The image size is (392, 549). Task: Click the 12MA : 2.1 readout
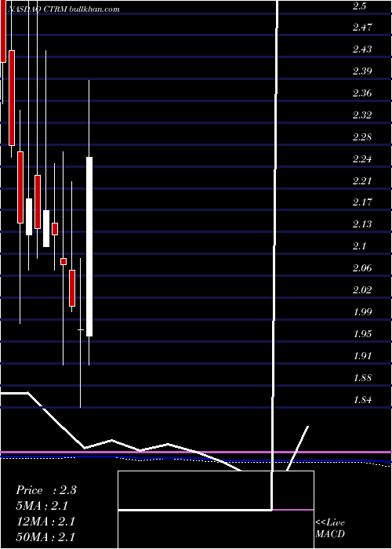[x=45, y=522]
